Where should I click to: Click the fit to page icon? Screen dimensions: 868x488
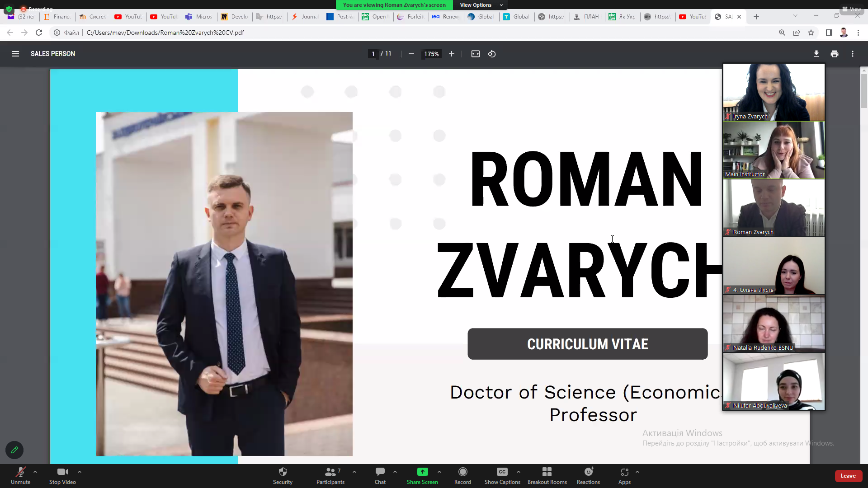click(x=476, y=54)
